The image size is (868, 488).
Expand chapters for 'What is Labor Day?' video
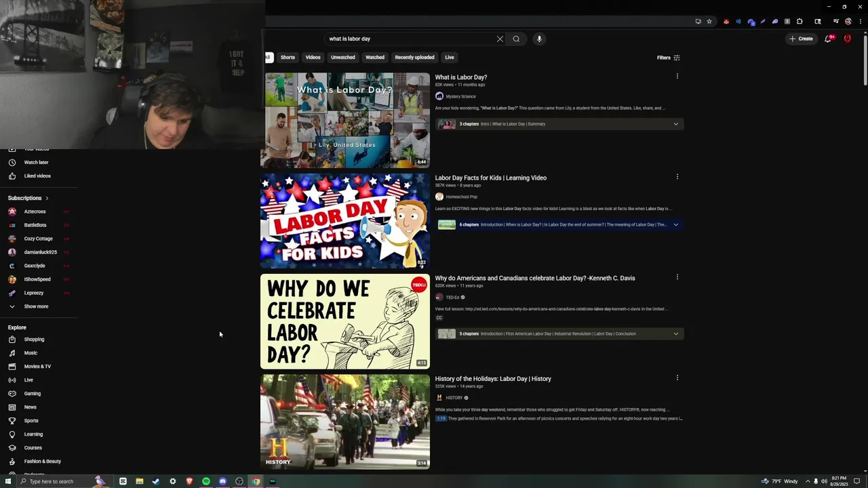(x=675, y=124)
